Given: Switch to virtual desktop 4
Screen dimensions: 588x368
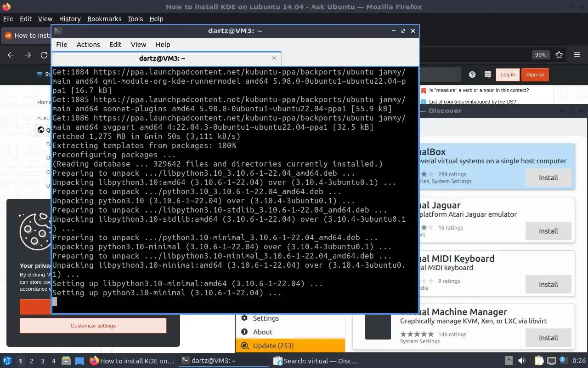Looking at the screenshot, I should pyautogui.click(x=54, y=361).
